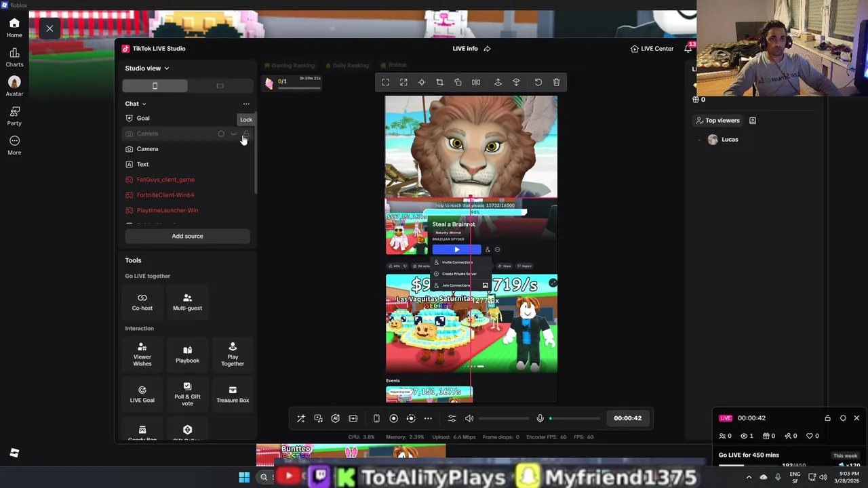This screenshot has height=488, width=868.
Task: Open the AI tool in bottom bar
Action: click(x=335, y=419)
